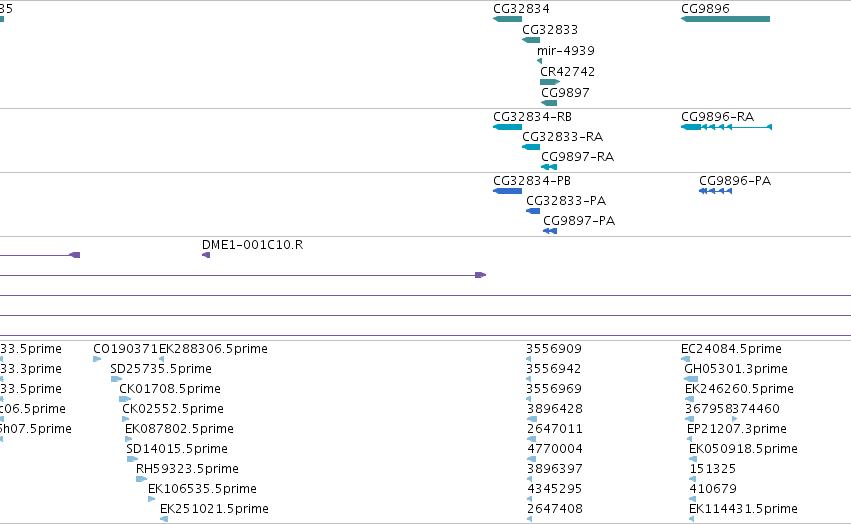Select the EK106535.5prime EST
The height and width of the screenshot is (524, 851).
point(202,489)
